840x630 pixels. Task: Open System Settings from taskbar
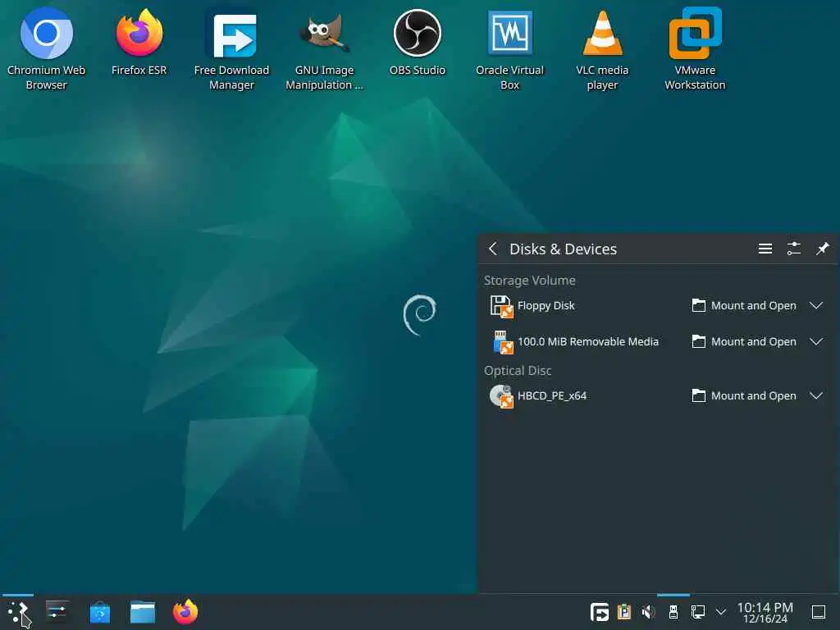[x=57, y=612]
